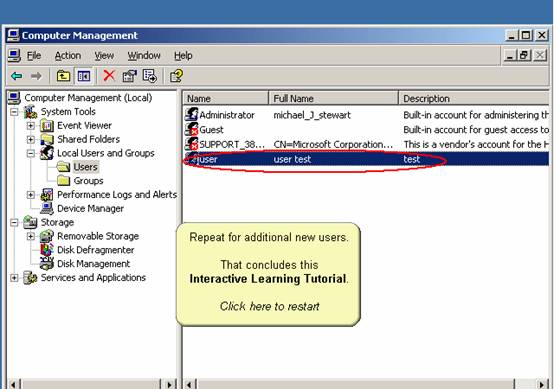
Task: Click the Up one level folder icon
Action: [x=63, y=76]
